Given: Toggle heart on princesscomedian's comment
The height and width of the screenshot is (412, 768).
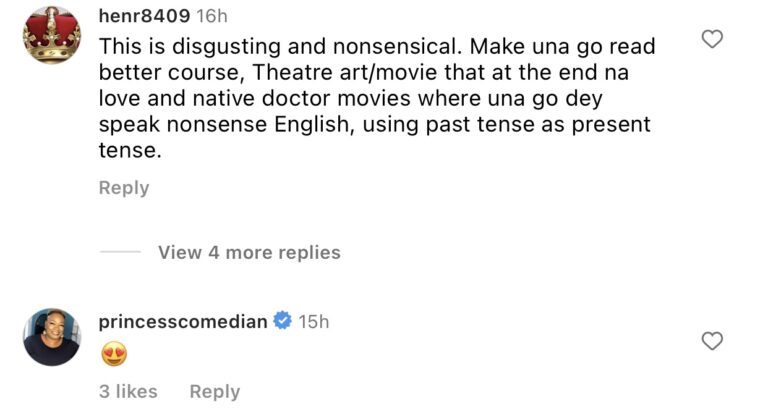Looking at the screenshot, I should 712,342.
